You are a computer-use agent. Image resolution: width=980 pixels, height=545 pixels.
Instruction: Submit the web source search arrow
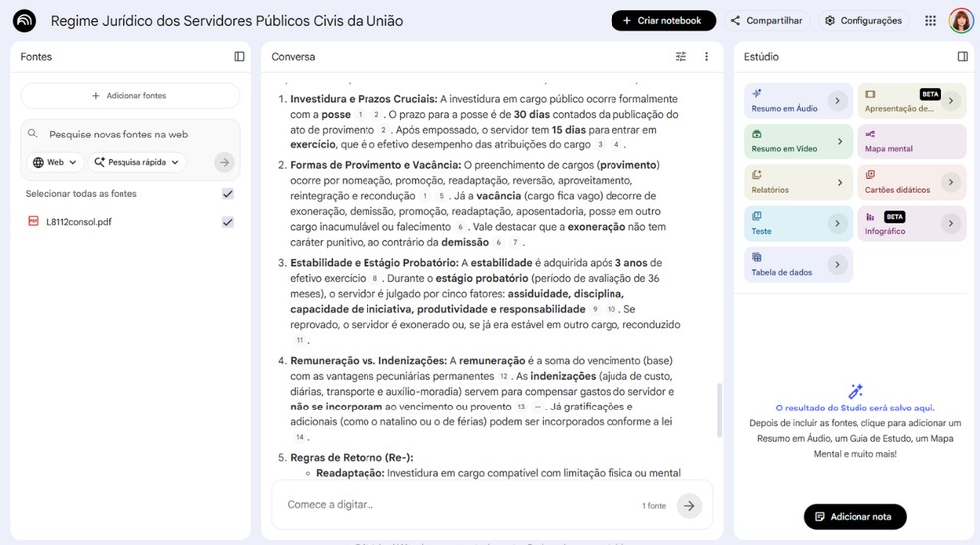tap(224, 162)
